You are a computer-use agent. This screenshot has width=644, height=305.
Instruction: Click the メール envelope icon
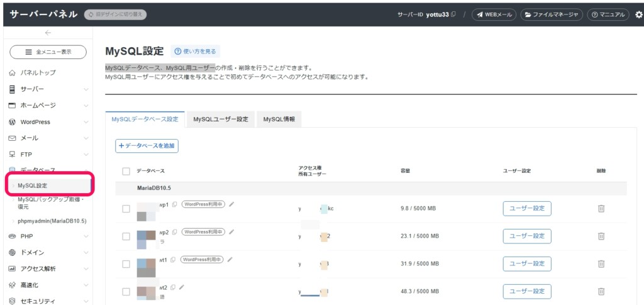click(12, 138)
